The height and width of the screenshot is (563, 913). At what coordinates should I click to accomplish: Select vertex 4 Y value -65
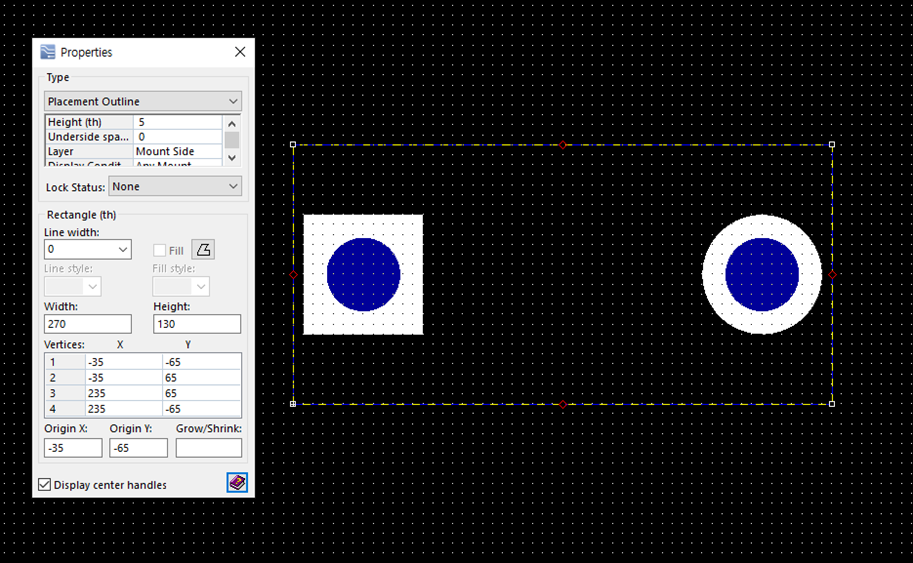coord(201,409)
